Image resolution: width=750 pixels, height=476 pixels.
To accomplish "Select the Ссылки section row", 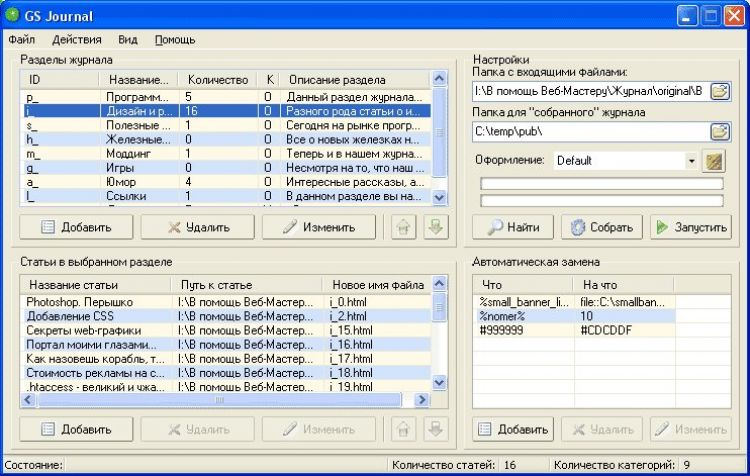I will point(226,196).
